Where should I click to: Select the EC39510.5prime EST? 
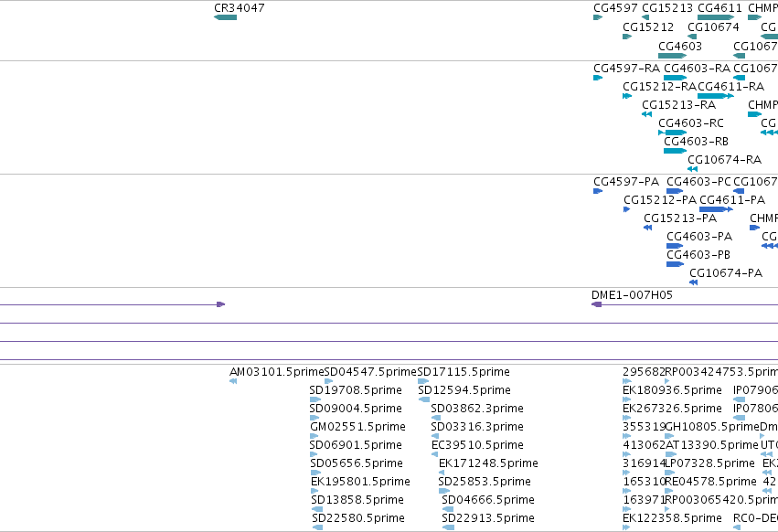pos(434,454)
